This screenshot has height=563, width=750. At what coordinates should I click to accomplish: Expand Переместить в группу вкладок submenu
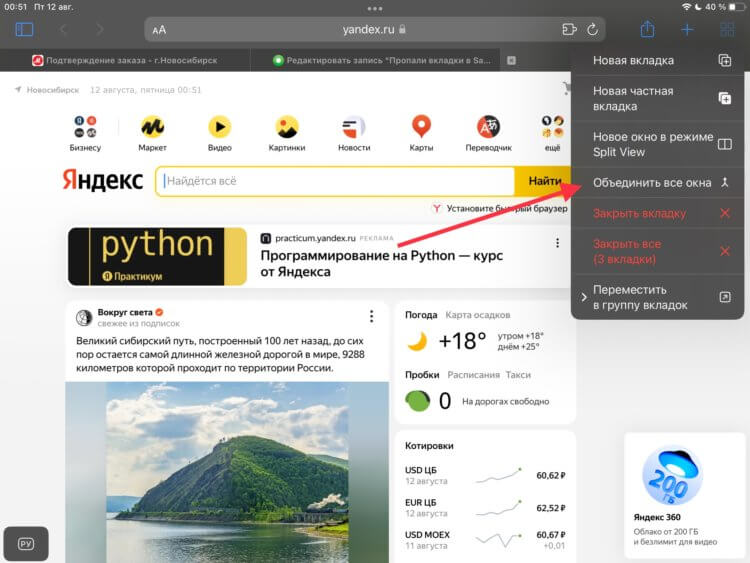[x=658, y=297]
